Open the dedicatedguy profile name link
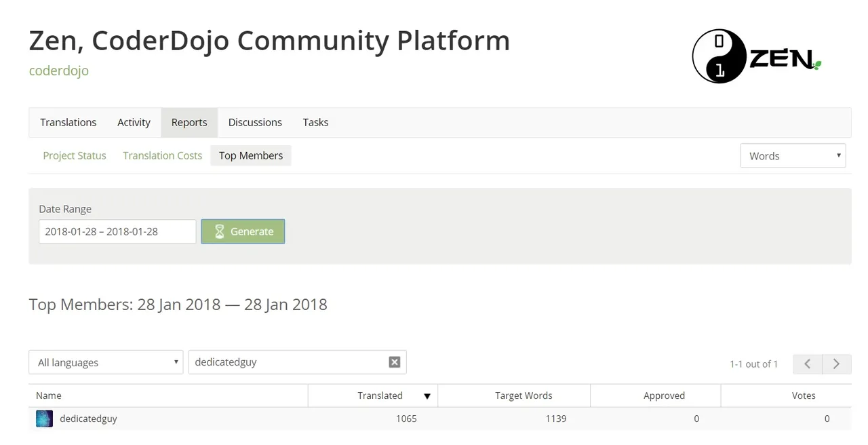 pyautogui.click(x=88, y=419)
